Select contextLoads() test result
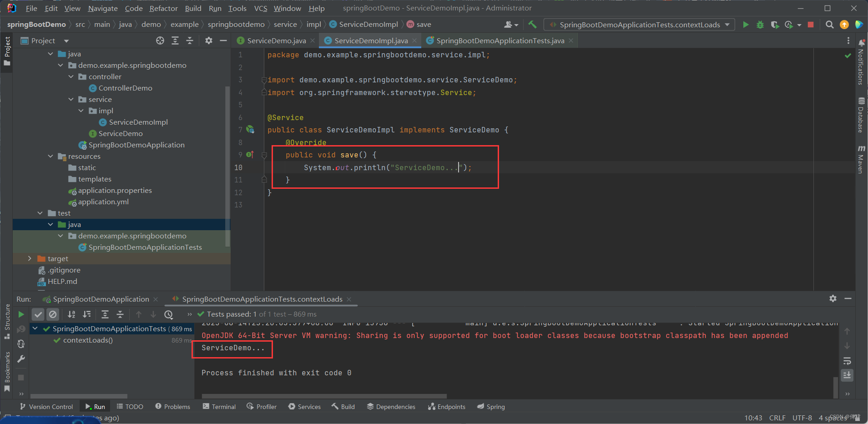 pos(88,340)
